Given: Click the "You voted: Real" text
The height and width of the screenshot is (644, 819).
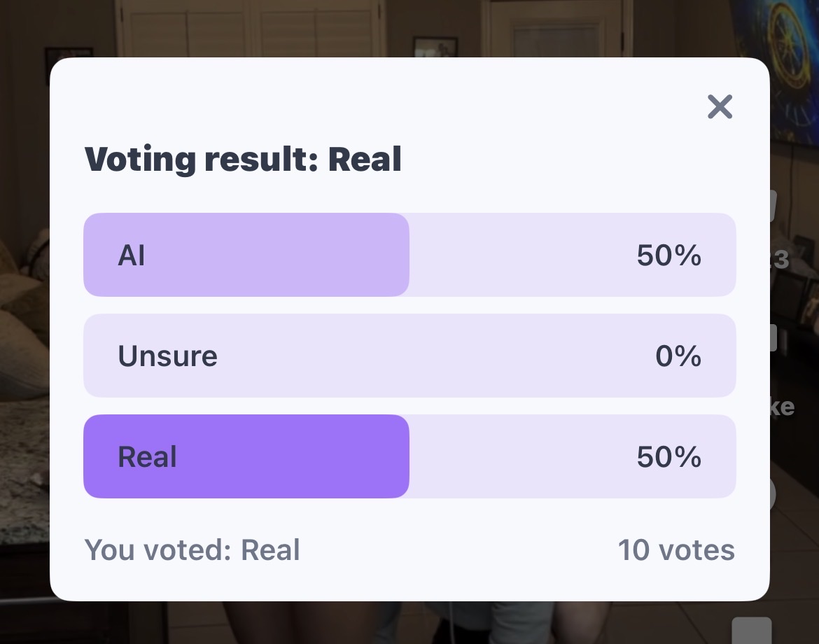Looking at the screenshot, I should (192, 550).
